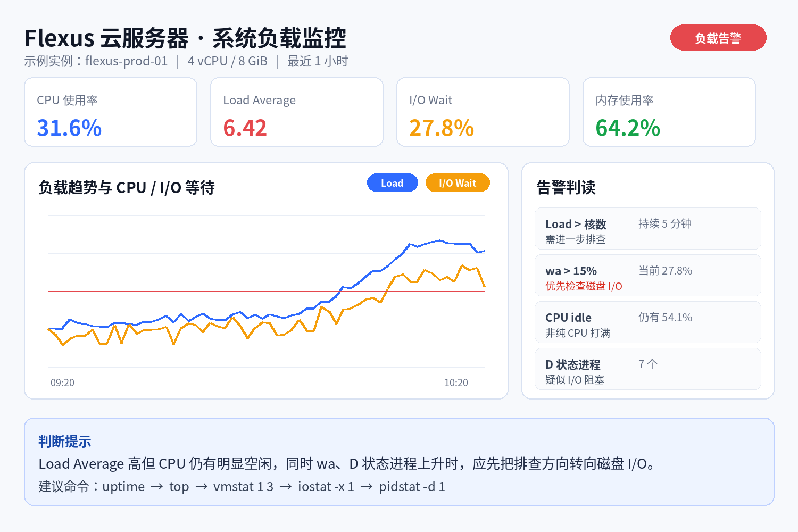Screen dimensions: 798x532
Task: Select the Load > 核数 alert row
Action: (648, 229)
